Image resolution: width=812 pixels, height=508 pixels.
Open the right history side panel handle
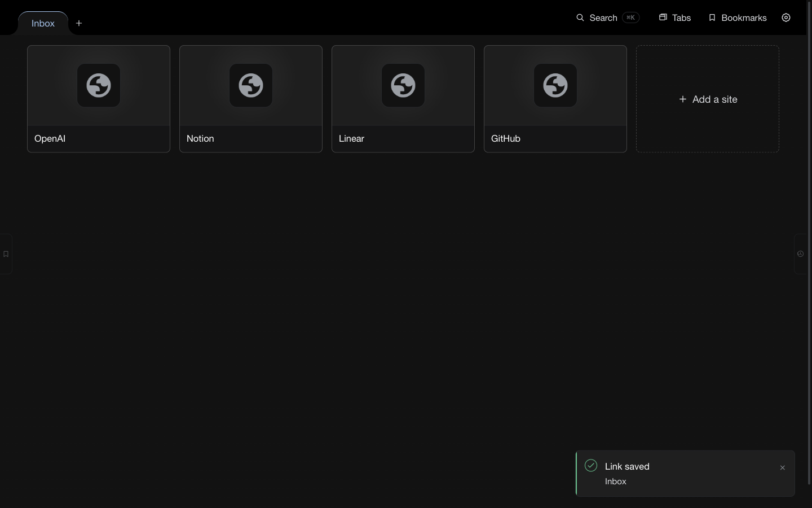click(x=801, y=254)
